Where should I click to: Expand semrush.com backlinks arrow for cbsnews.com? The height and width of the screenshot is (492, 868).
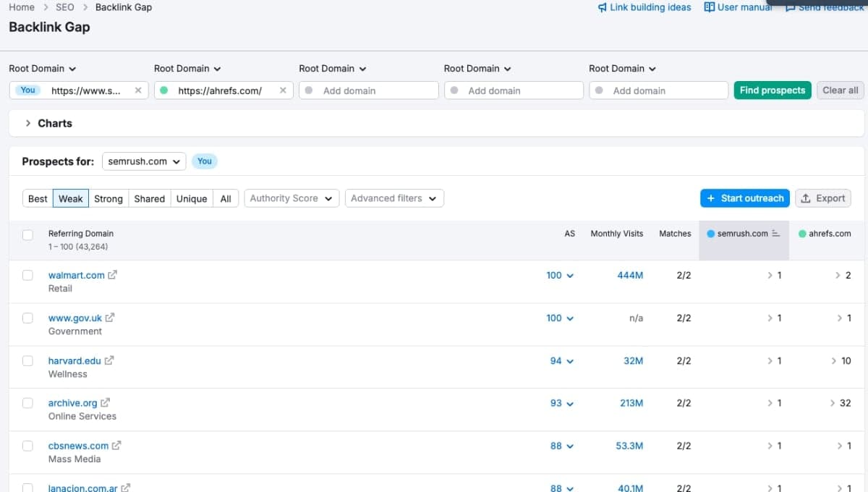[770, 446]
